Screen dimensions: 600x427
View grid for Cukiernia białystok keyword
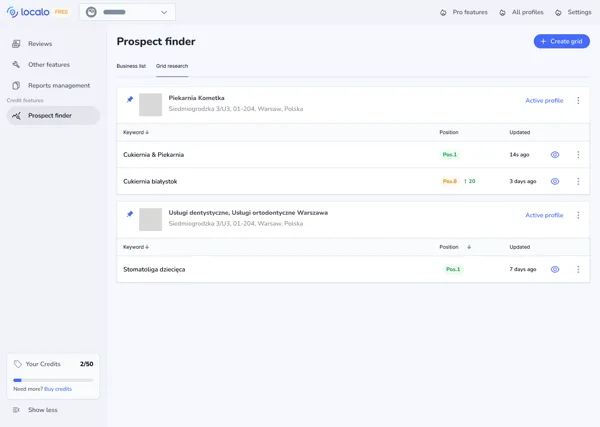(555, 181)
